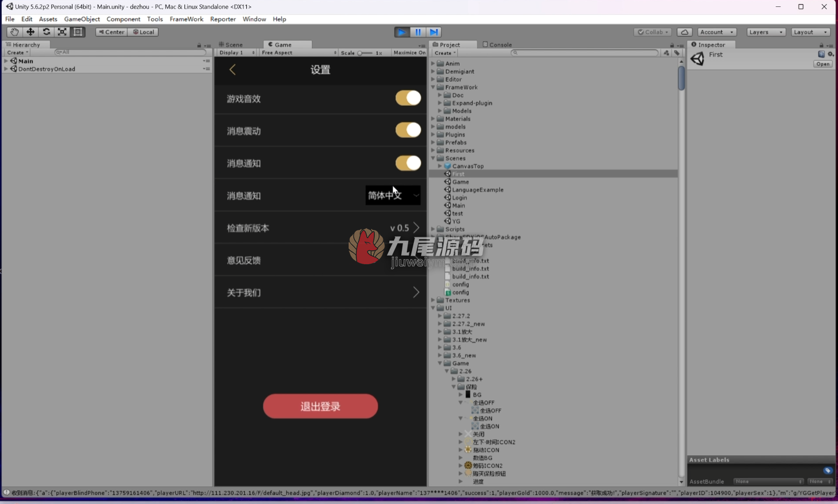Select the Game scene file
Image resolution: width=838 pixels, height=504 pixels.
tap(461, 182)
